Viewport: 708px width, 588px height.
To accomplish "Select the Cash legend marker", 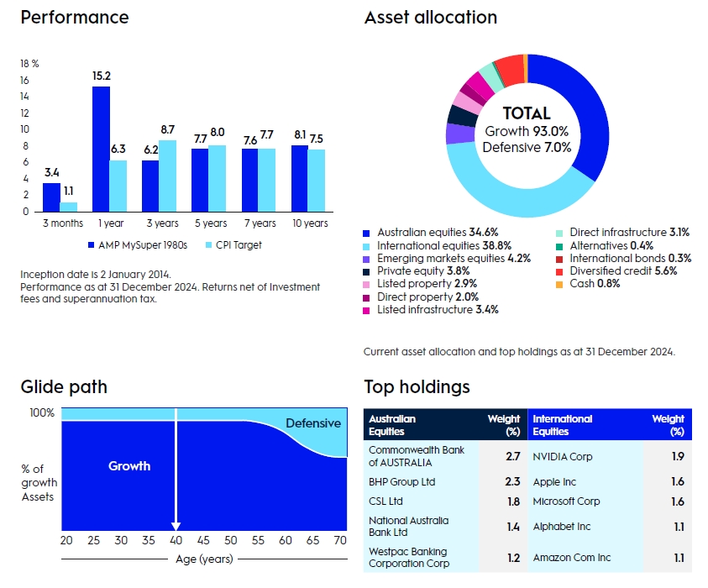I will pos(559,284).
